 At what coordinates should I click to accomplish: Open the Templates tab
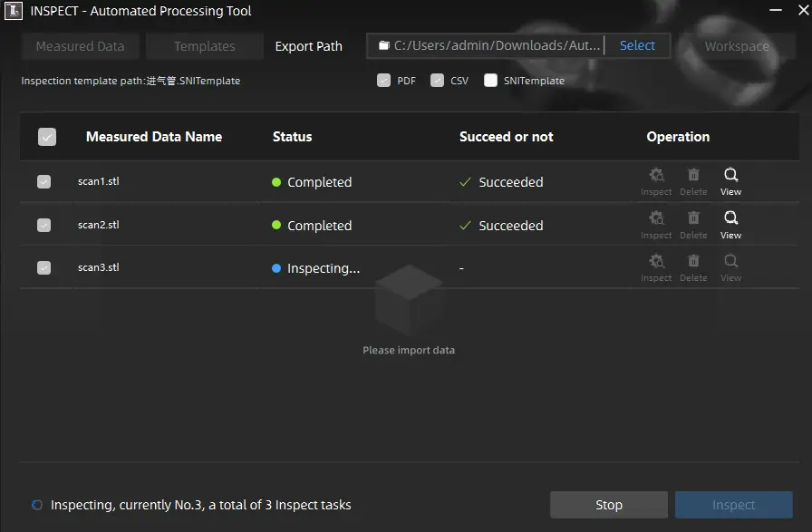[x=205, y=46]
